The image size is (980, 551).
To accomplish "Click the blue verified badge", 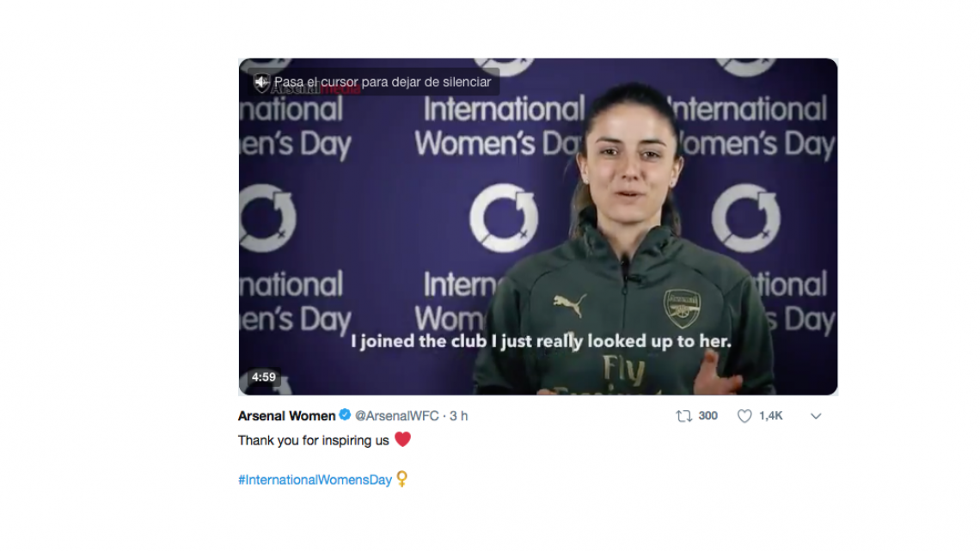I will point(345,416).
